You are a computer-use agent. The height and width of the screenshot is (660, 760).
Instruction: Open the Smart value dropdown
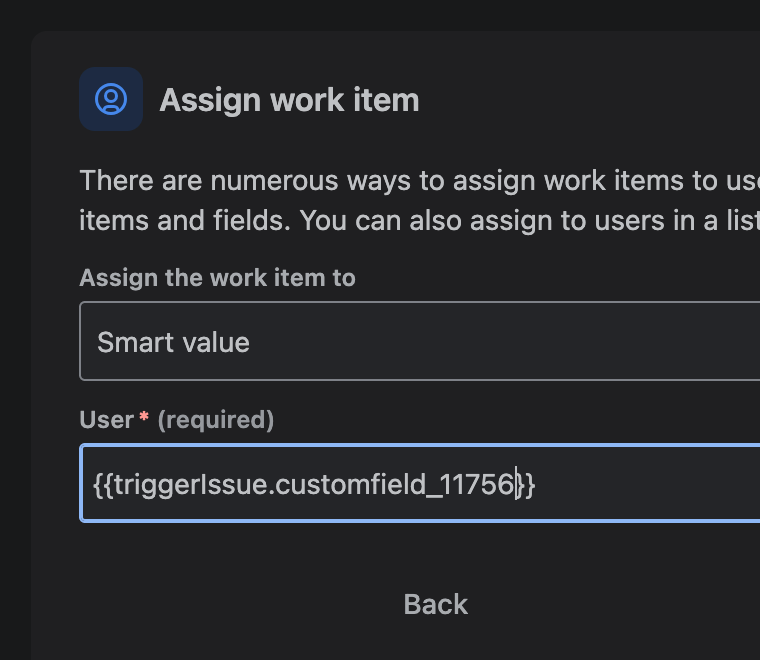point(420,341)
